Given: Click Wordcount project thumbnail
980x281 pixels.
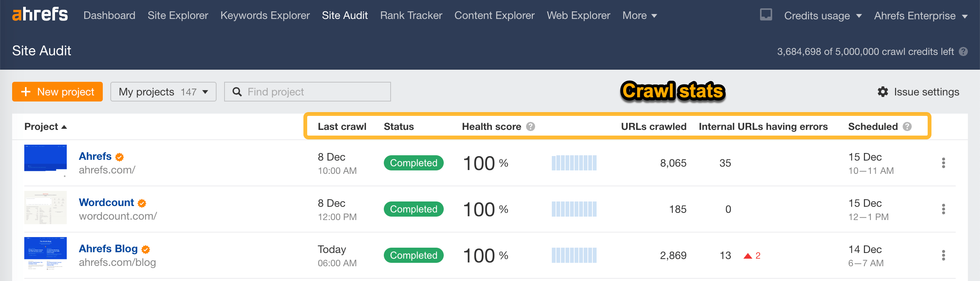Looking at the screenshot, I should coord(45,207).
